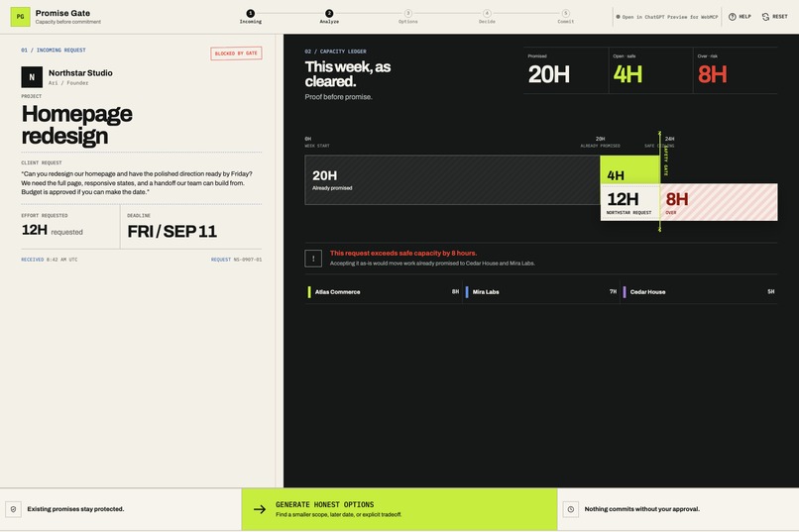Click the FRI / SEP 11 deadline
799x532 pixels.
[x=172, y=232]
